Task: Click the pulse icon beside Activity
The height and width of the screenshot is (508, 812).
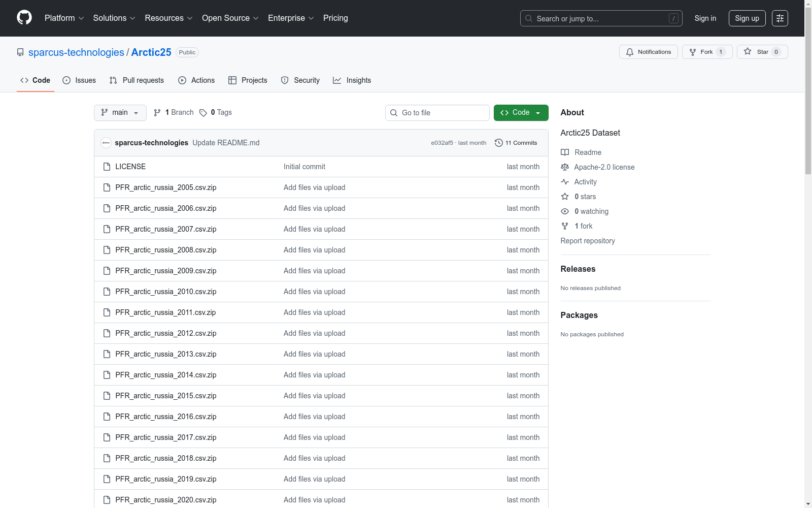Action: click(x=565, y=182)
